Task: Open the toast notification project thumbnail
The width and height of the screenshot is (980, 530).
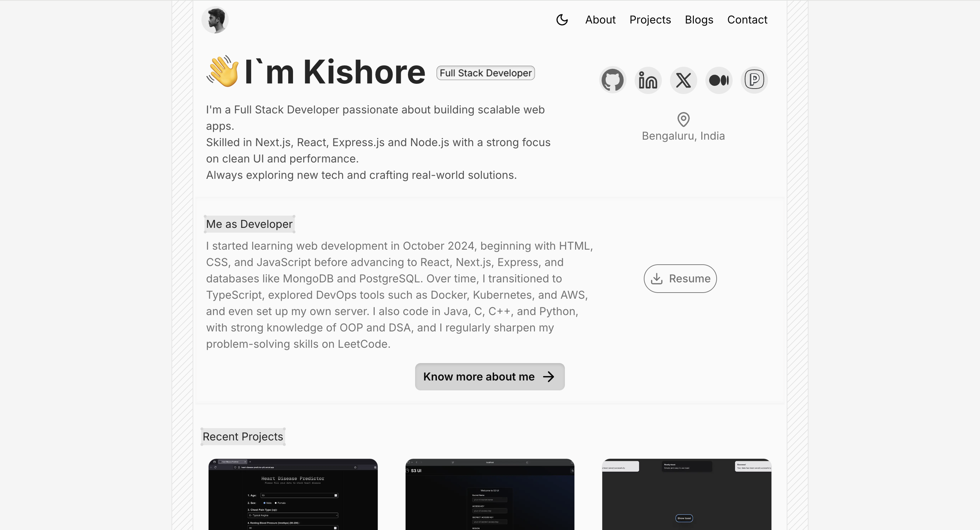Action: click(x=686, y=494)
